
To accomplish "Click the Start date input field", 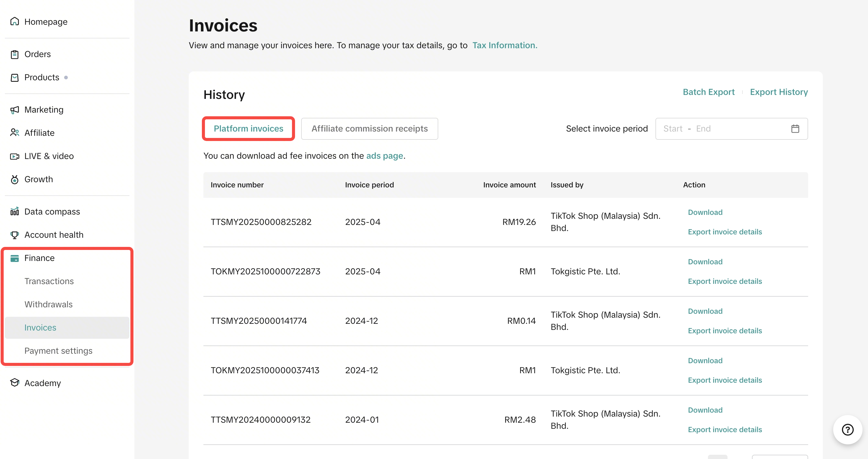I will click(673, 129).
